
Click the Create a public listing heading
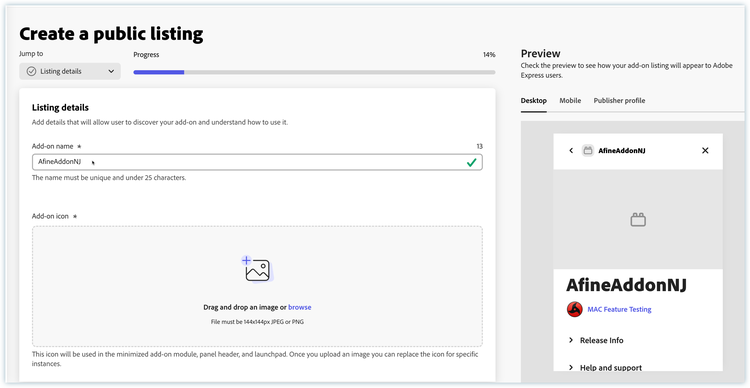[x=111, y=34]
